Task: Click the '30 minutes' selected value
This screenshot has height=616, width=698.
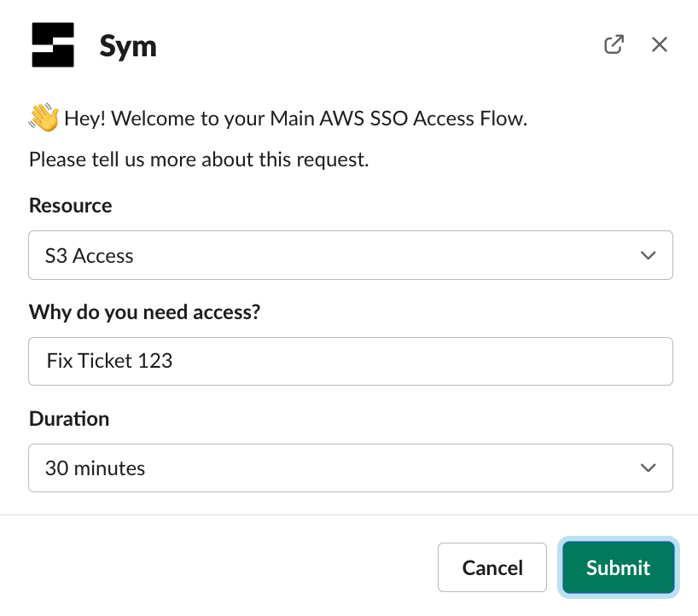Action: click(95, 468)
